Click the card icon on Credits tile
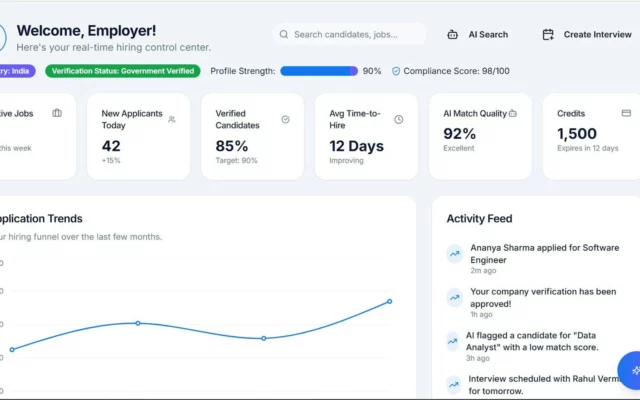 click(x=626, y=113)
